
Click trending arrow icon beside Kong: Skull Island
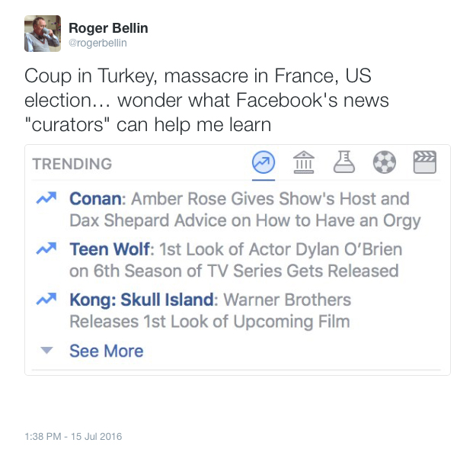coord(46,299)
